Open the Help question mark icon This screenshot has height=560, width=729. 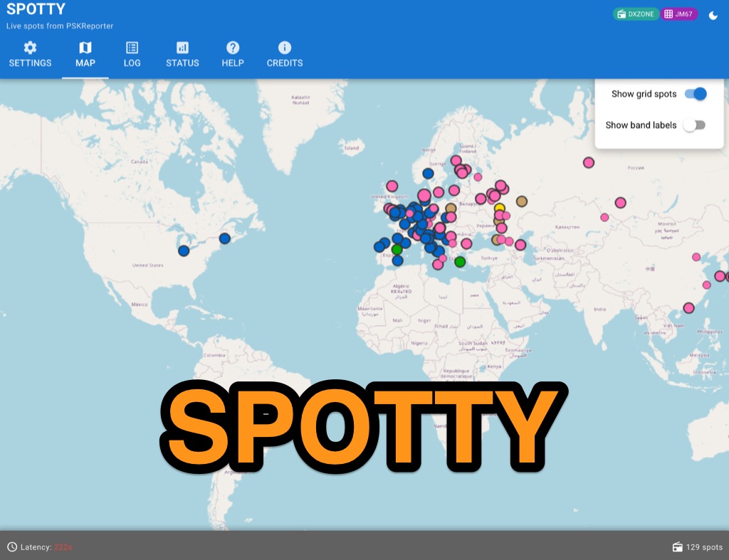(233, 48)
